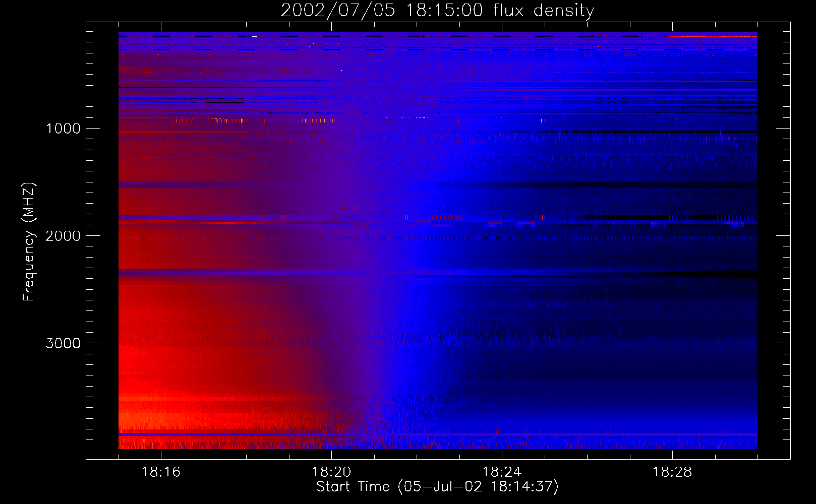
Task: Click the 18:20 time tick label
Action: pos(331,472)
